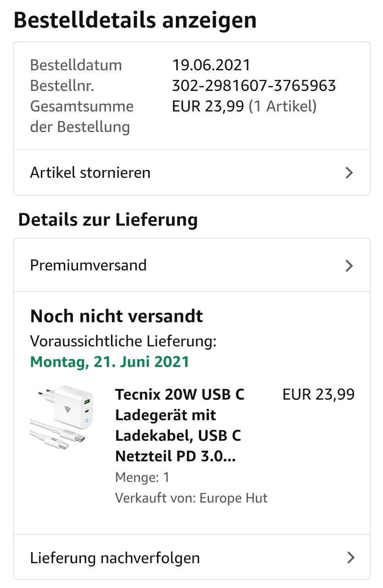Click the green delivery date Montag, 21. Juni 2021

110,362
